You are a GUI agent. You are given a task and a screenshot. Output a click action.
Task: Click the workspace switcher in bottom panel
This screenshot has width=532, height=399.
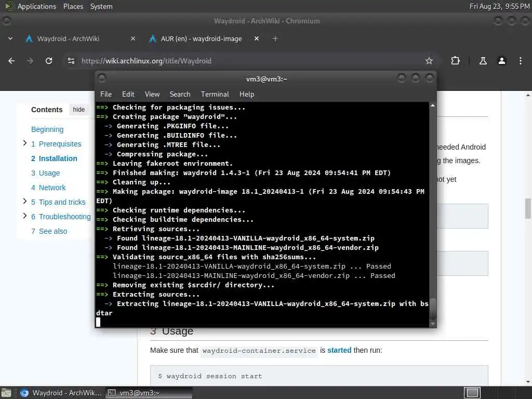pyautogui.click(x=472, y=393)
